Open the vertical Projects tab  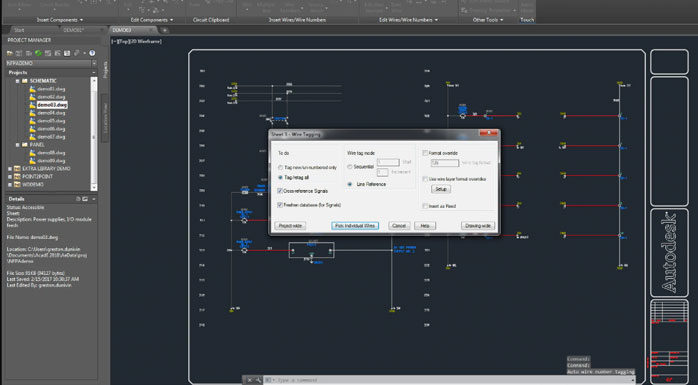(106, 70)
